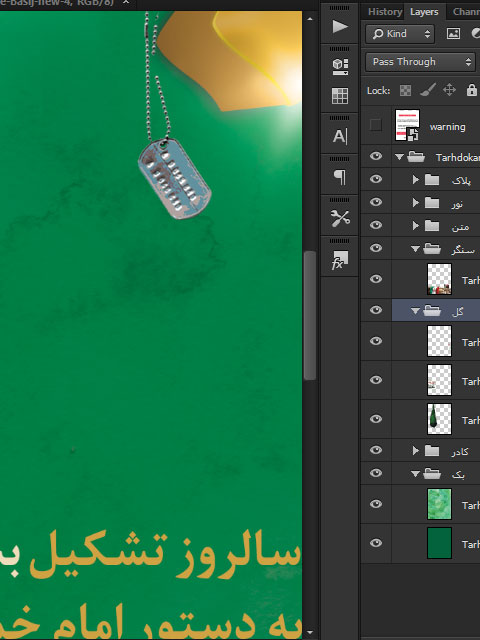Lock transparent pixels icon
480x640 pixels.
pyautogui.click(x=405, y=90)
